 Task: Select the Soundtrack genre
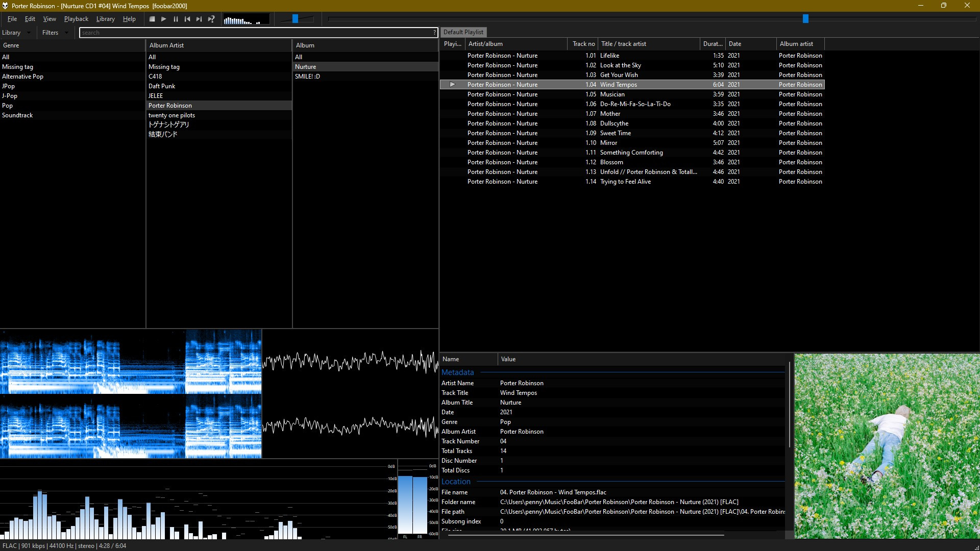coord(72,115)
